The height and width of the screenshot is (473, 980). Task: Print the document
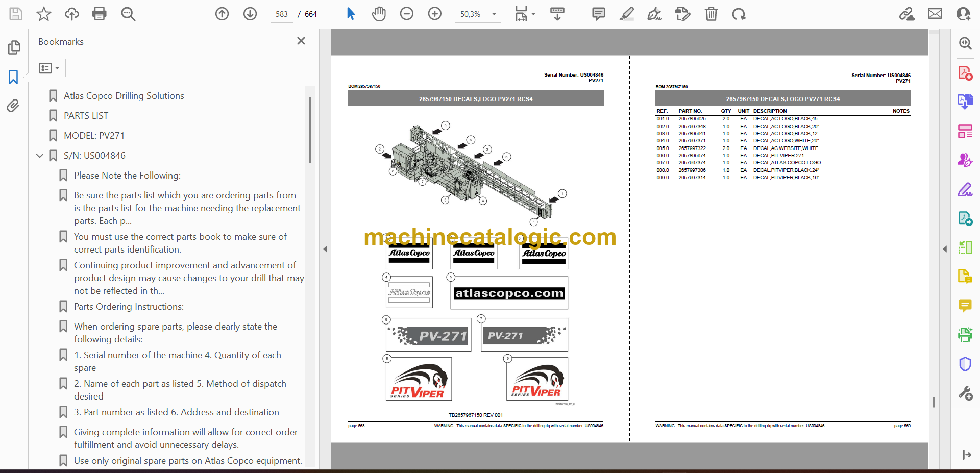point(100,14)
